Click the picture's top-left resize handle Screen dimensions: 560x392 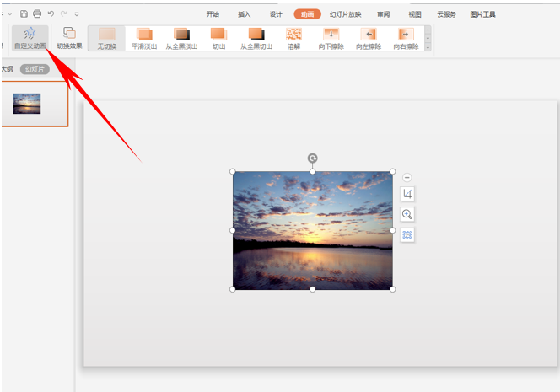pyautogui.click(x=233, y=172)
